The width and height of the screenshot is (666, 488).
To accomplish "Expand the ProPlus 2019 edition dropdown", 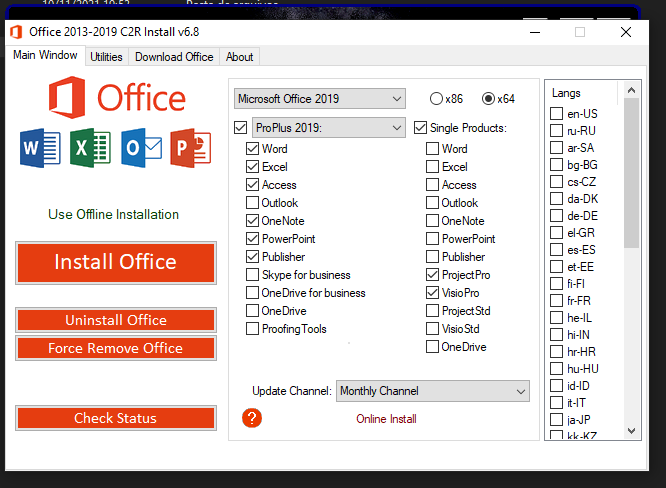I will (x=329, y=127).
